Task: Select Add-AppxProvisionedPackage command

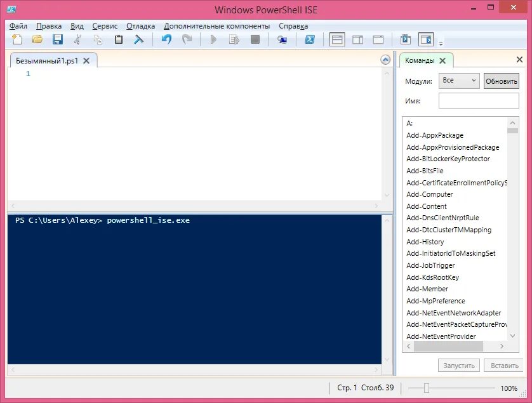Action: 453,147
